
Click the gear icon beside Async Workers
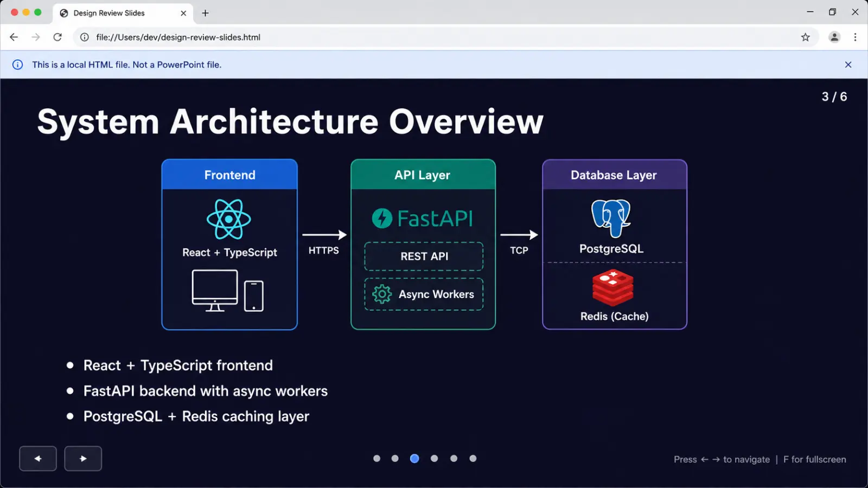[382, 294]
